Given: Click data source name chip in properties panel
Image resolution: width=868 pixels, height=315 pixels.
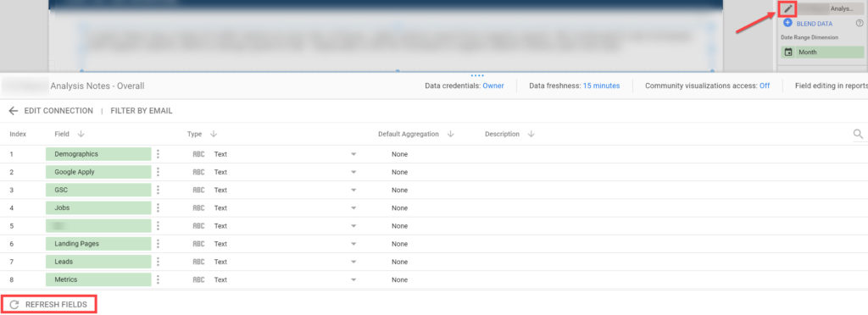Looking at the screenshot, I should 831,8.
